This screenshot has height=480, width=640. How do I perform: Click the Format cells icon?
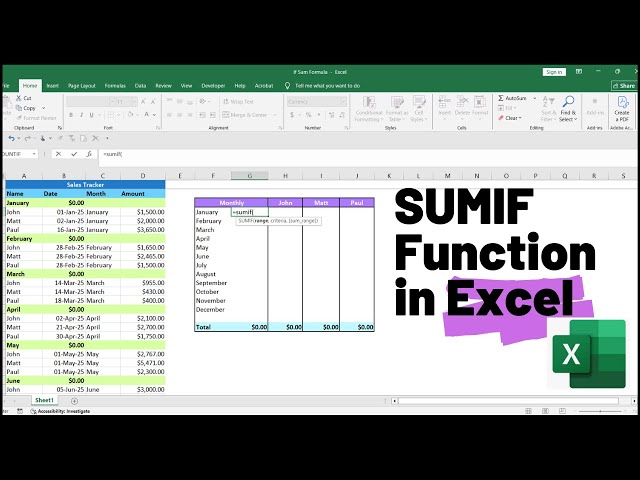(x=480, y=102)
